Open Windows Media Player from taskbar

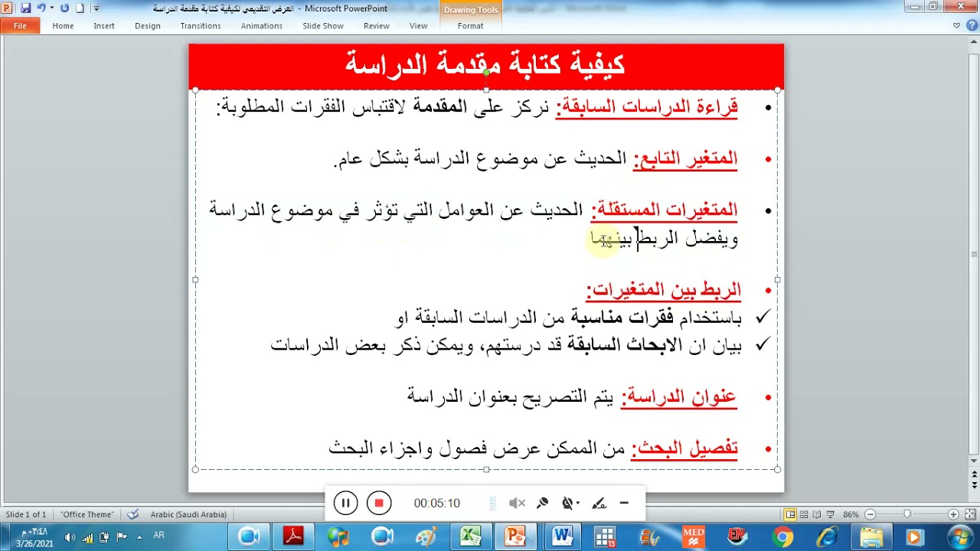coord(915,537)
